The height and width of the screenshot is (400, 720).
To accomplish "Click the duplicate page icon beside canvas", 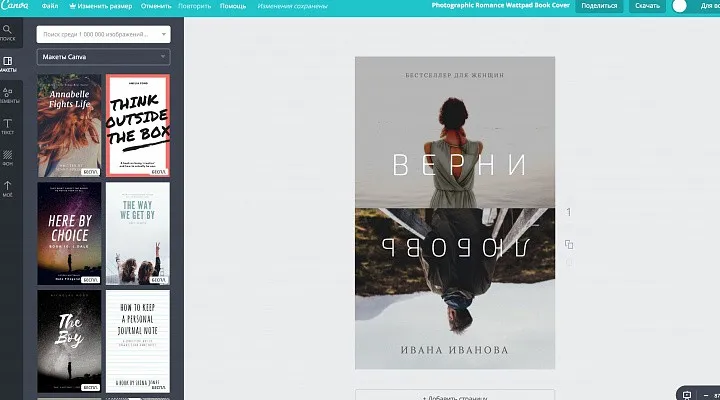I will click(568, 244).
